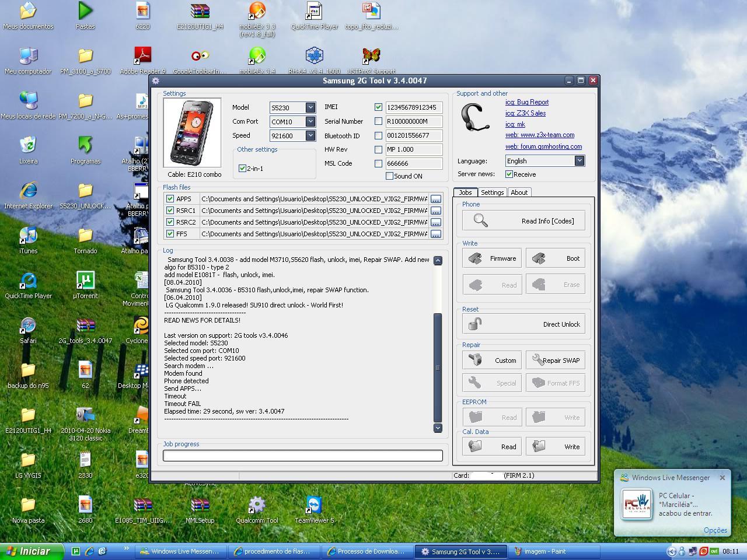Open the Internet Explorer desktop icon
This screenshot has width=747, height=560.
28,195
